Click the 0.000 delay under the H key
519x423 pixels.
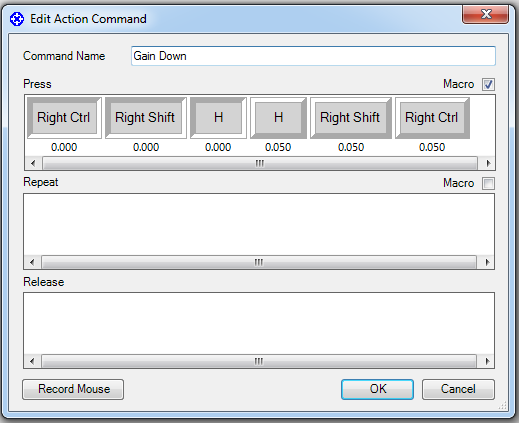coord(218,147)
